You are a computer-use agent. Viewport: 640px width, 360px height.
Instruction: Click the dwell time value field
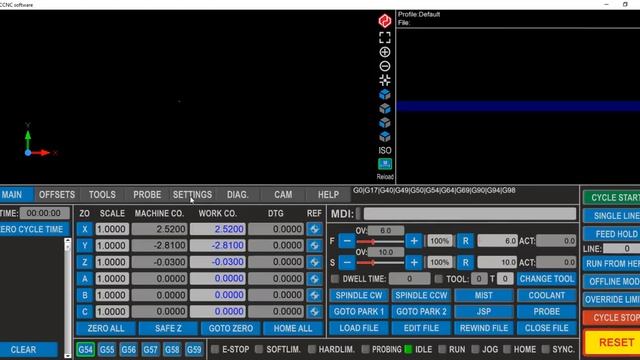pos(409,279)
